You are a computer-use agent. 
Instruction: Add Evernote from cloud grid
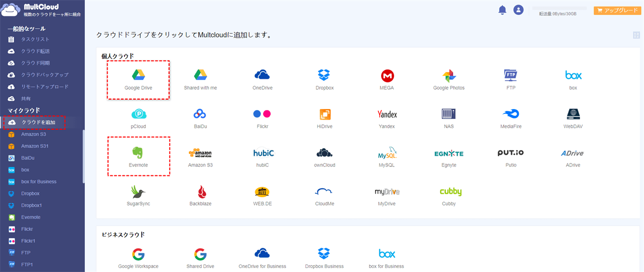(x=138, y=157)
